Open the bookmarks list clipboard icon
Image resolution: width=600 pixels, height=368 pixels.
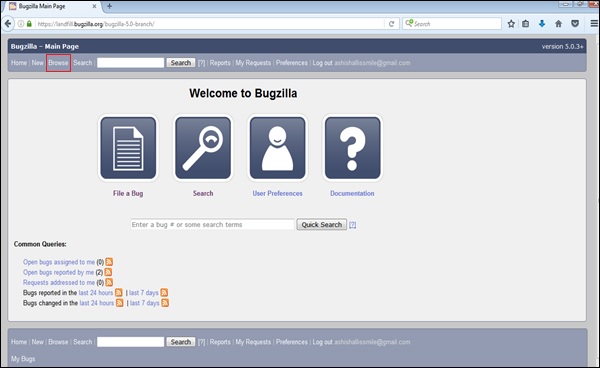526,24
